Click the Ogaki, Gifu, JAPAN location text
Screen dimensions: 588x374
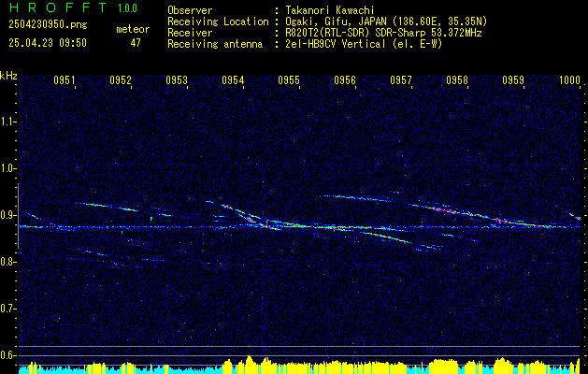(x=386, y=22)
